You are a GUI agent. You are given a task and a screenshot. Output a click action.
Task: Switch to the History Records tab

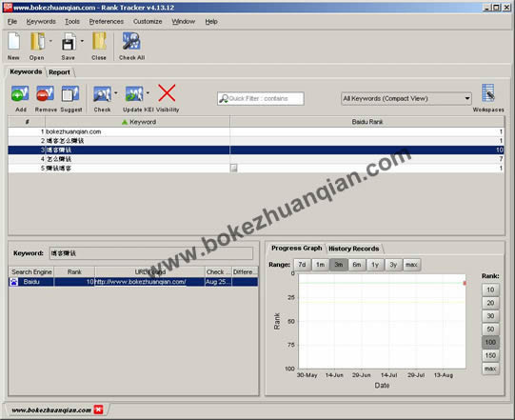pos(354,249)
